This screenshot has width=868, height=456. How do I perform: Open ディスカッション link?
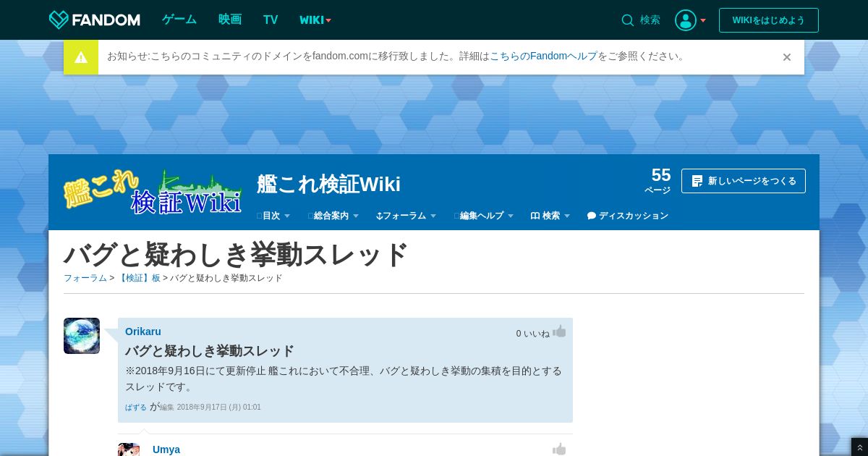pos(628,216)
